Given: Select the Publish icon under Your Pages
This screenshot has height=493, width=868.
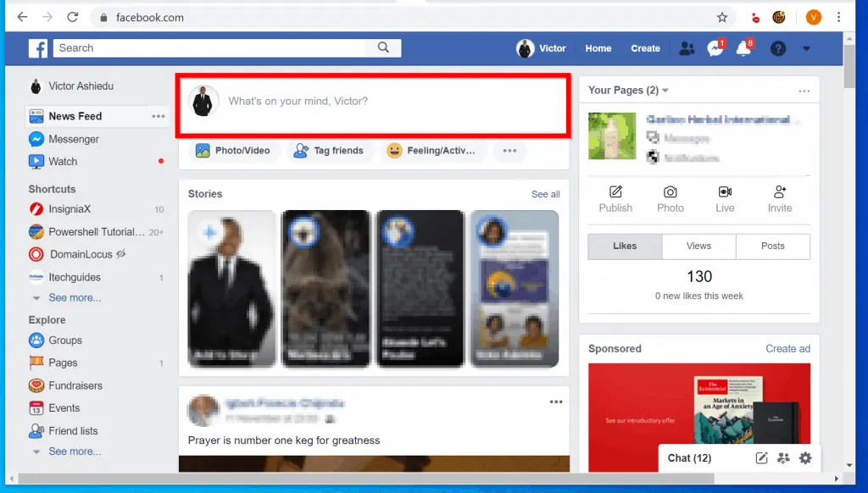Looking at the screenshot, I should (615, 200).
